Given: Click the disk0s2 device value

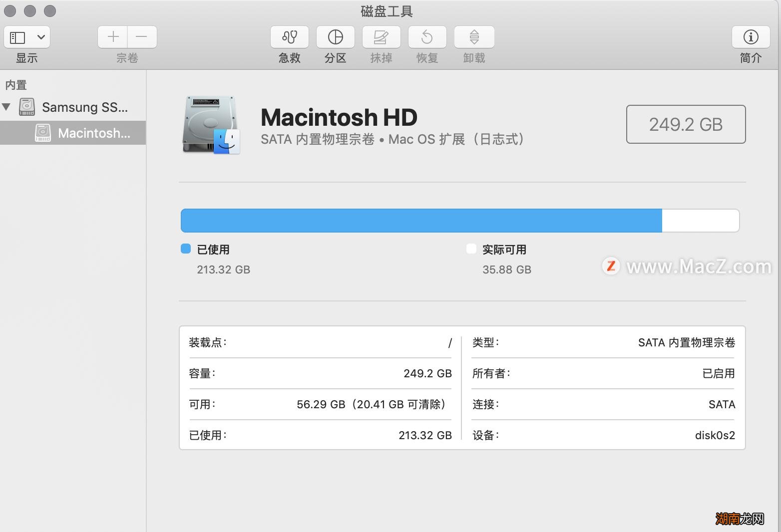Looking at the screenshot, I should tap(715, 435).
